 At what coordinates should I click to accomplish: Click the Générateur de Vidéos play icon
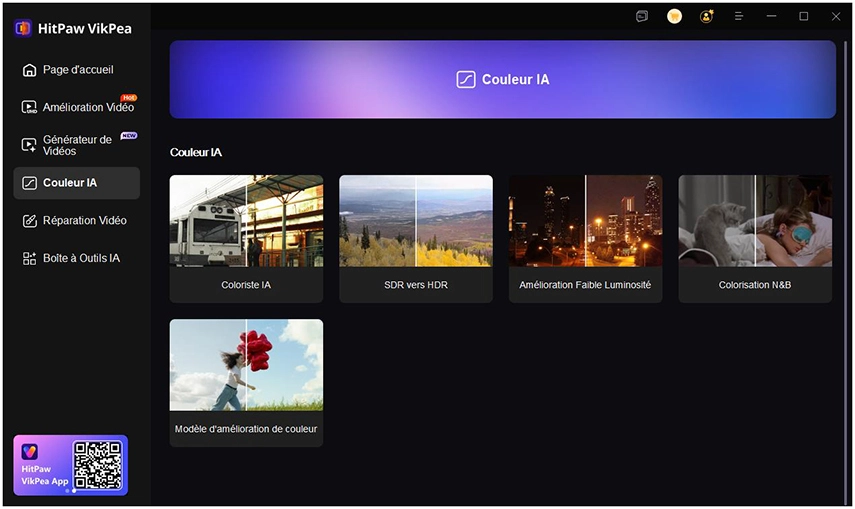[29, 145]
